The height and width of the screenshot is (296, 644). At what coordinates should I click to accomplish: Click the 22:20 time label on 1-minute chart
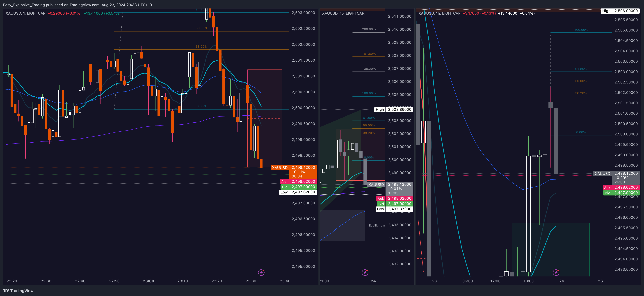(12, 281)
